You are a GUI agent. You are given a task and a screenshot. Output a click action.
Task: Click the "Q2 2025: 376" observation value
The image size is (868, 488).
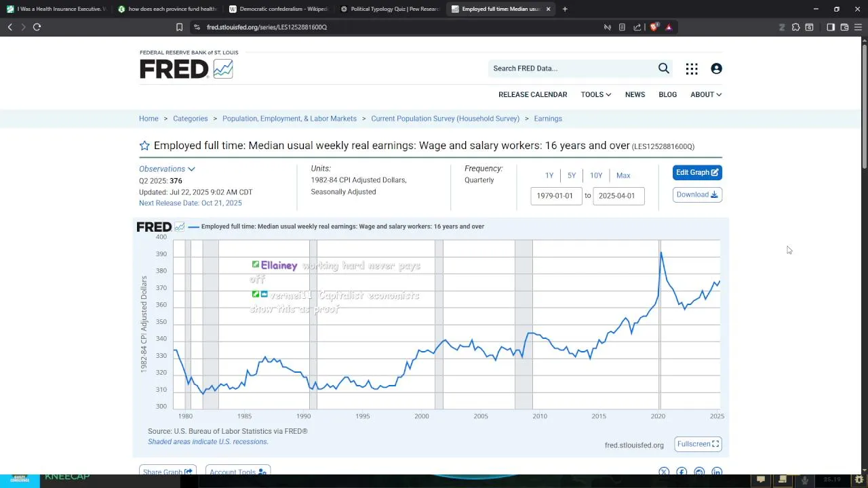(x=161, y=181)
